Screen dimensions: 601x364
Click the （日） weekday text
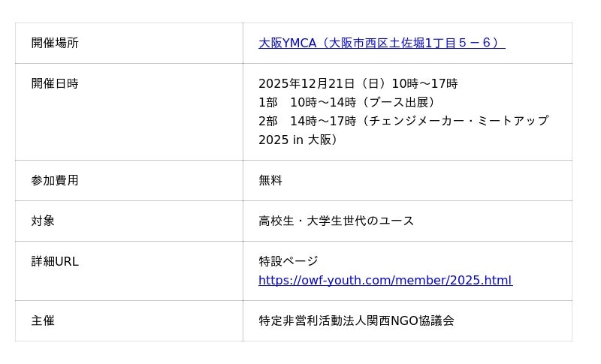[x=373, y=83]
